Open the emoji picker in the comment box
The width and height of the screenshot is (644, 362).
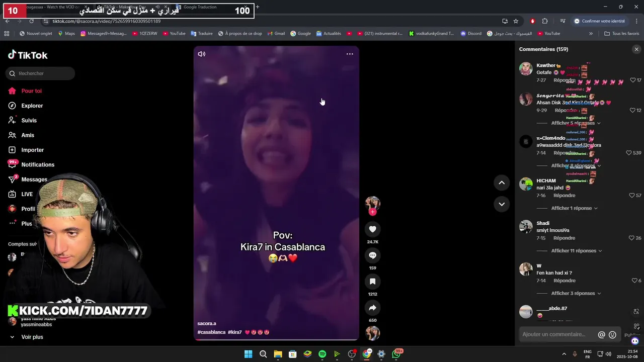(612, 335)
